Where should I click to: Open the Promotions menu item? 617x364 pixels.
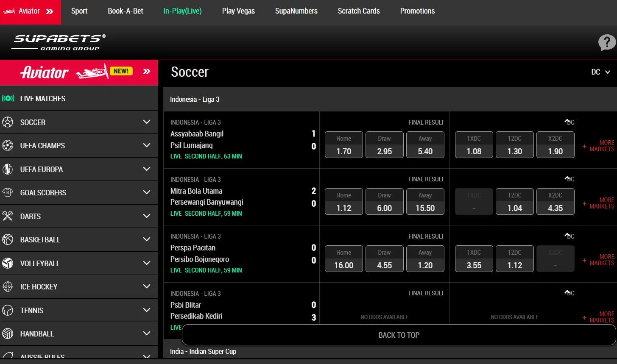[417, 11]
